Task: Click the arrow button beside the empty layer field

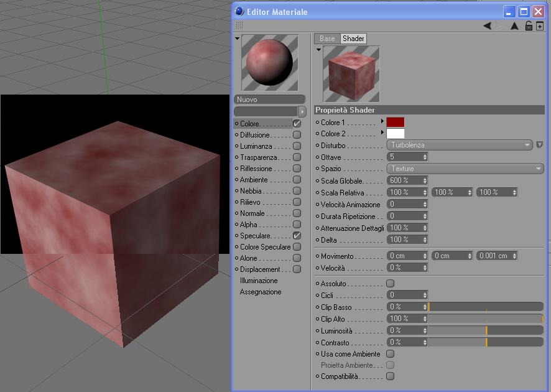Action: pyautogui.click(x=302, y=111)
